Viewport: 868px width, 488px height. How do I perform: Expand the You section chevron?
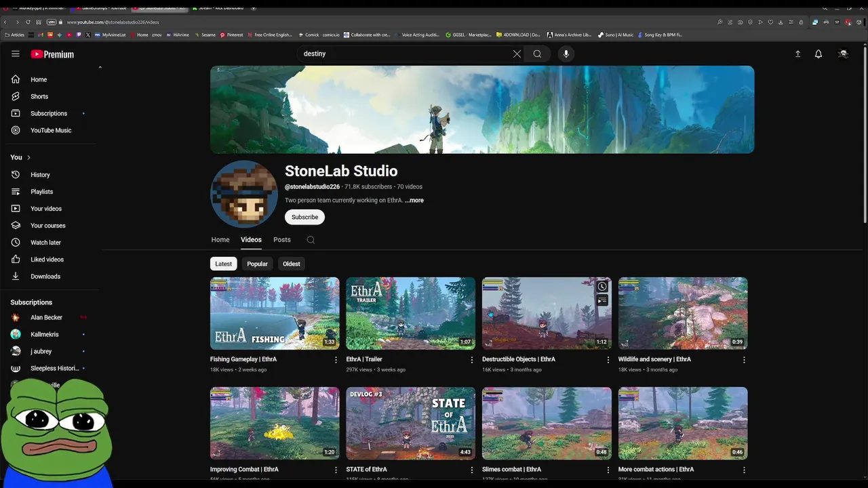coord(28,157)
